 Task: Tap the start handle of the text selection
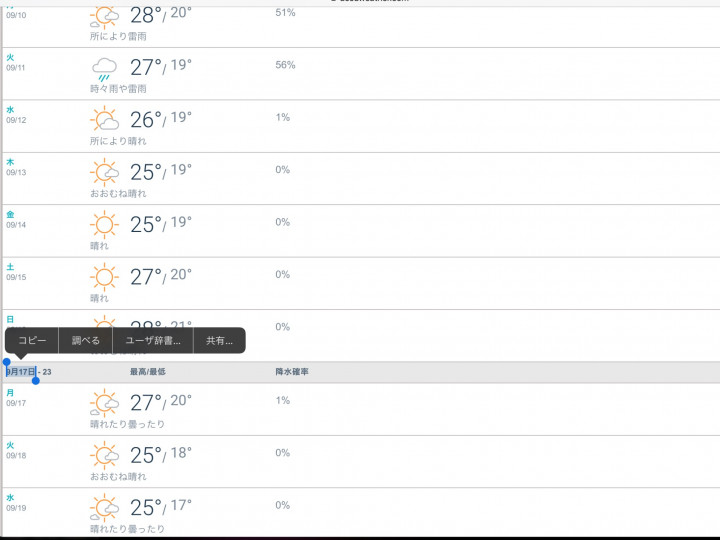[7, 364]
